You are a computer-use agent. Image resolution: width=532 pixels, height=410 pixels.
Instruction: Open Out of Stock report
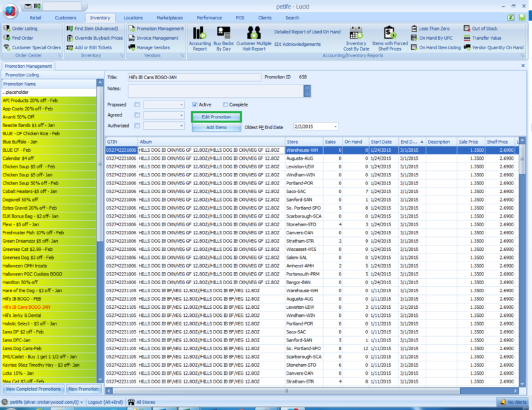tap(480, 29)
